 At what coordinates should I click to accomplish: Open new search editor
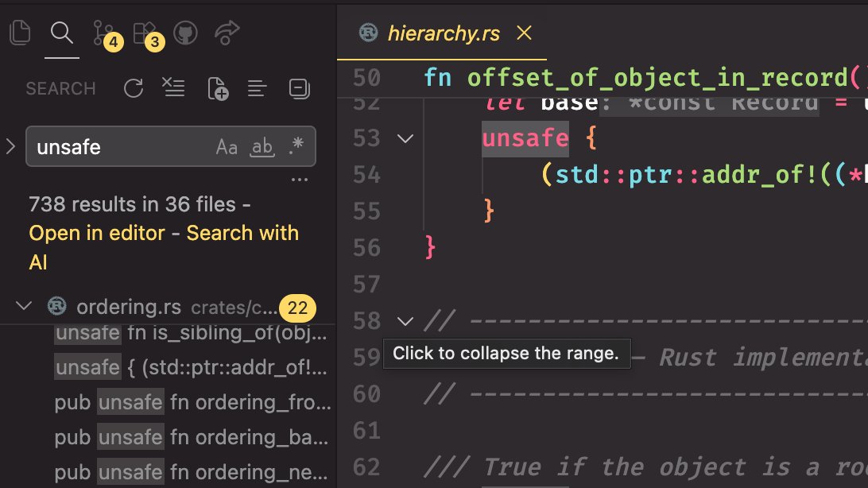(x=218, y=89)
